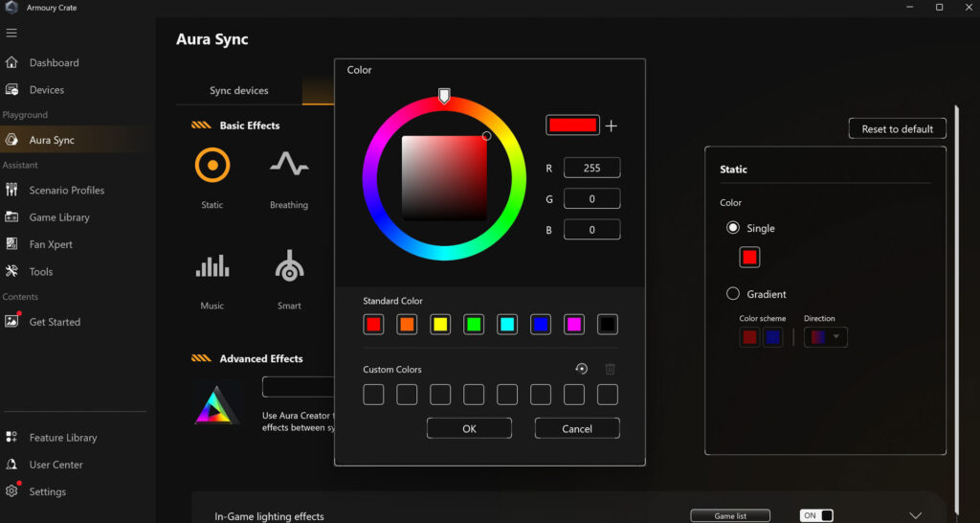This screenshot has height=523, width=980.
Task: Open the hamburger menu in sidebar
Action: point(11,34)
